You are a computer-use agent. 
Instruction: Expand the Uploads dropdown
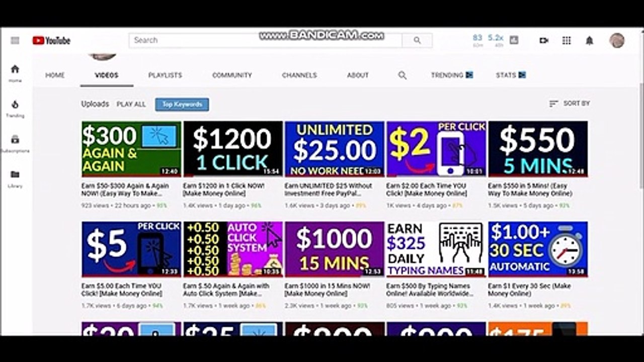(95, 104)
